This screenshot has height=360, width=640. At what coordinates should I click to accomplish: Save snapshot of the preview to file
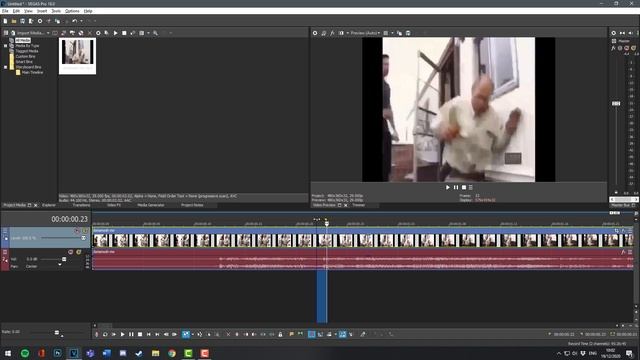408,33
